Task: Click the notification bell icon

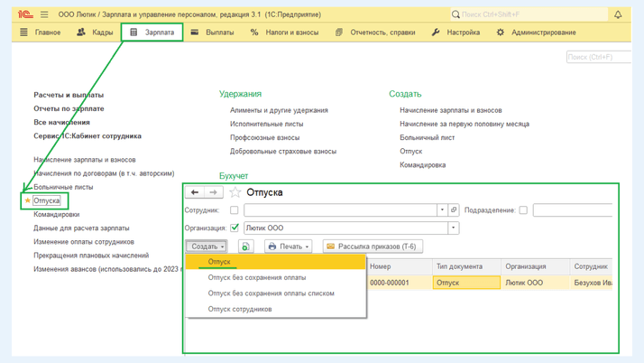Action: click(x=618, y=14)
